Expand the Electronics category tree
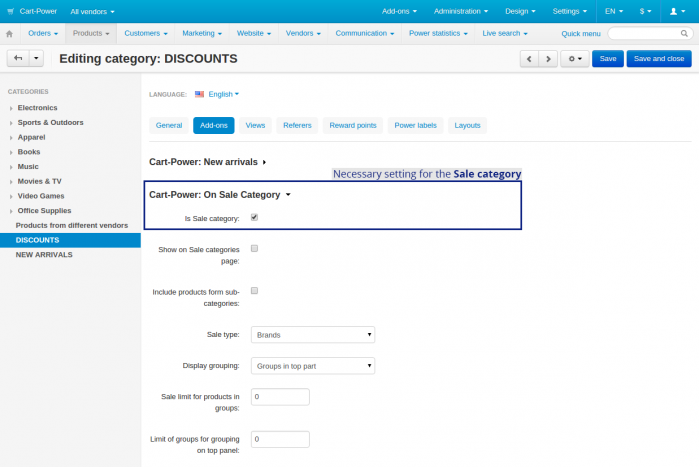Image resolution: width=700 pixels, height=467 pixels. click(x=11, y=108)
